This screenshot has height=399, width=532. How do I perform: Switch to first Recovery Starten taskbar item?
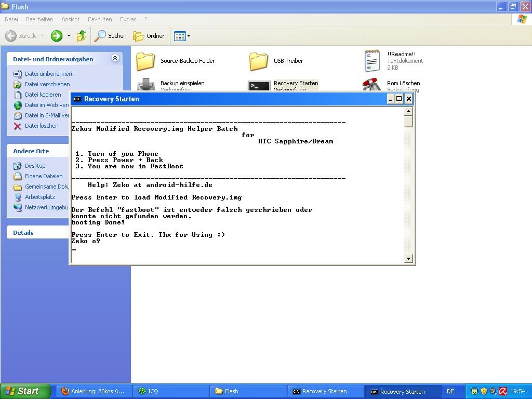pyautogui.click(x=325, y=391)
